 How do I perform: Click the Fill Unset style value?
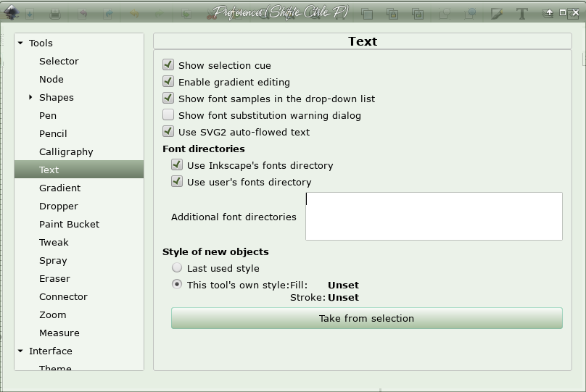coord(343,285)
